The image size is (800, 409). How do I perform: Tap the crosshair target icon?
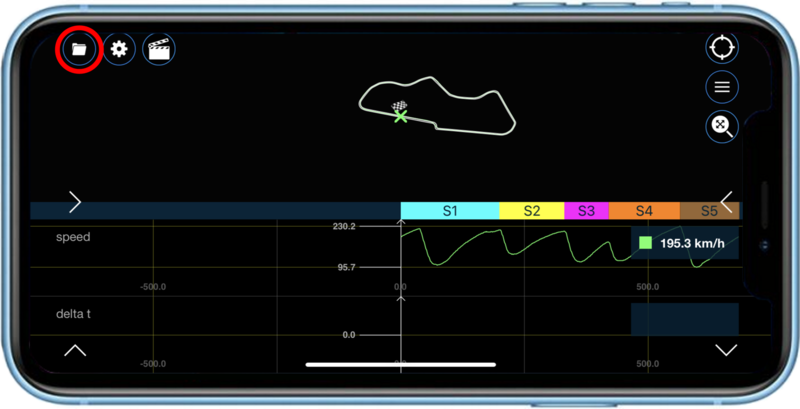(722, 47)
